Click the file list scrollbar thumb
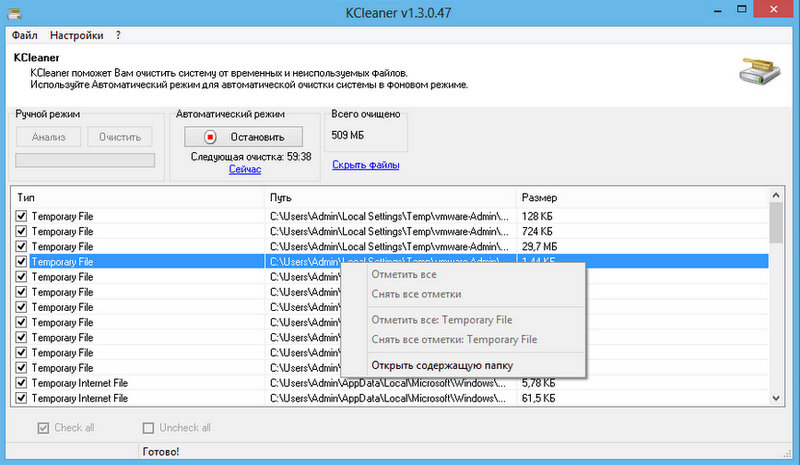The width and height of the screenshot is (800, 465). pyautogui.click(x=776, y=222)
